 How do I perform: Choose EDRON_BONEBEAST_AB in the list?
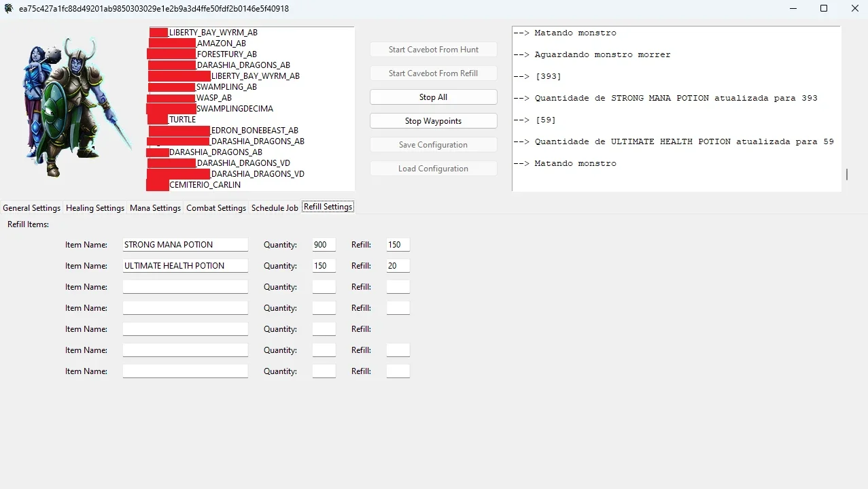coord(255,130)
